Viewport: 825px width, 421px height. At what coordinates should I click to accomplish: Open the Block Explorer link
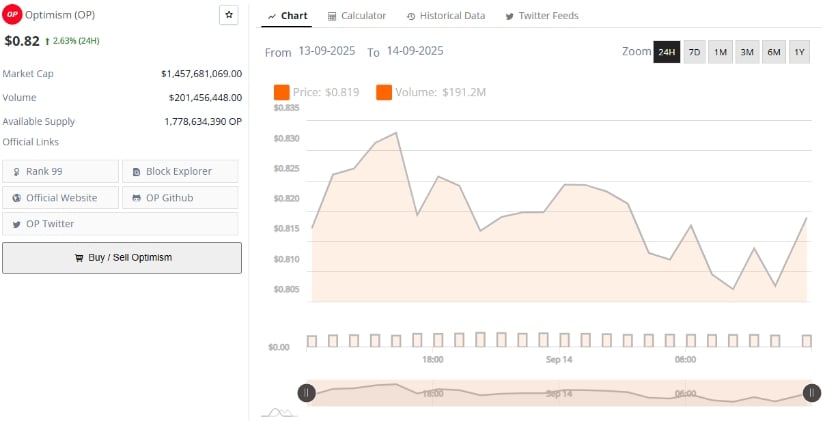[x=180, y=171]
